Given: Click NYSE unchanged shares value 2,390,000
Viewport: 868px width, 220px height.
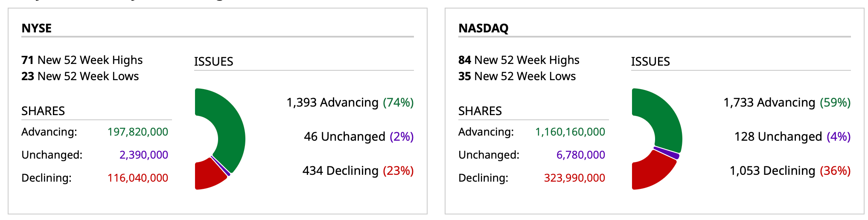Looking at the screenshot, I should click(x=144, y=155).
